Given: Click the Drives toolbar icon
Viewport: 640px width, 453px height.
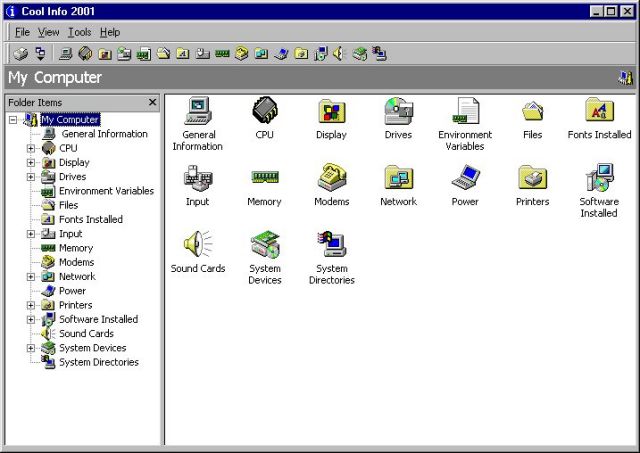Looking at the screenshot, I should point(124,53).
